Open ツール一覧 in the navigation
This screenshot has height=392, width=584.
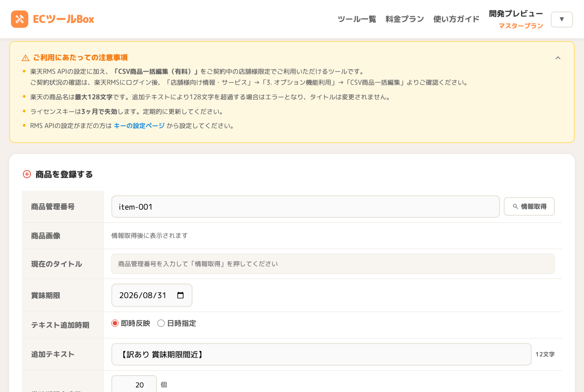coord(357,19)
